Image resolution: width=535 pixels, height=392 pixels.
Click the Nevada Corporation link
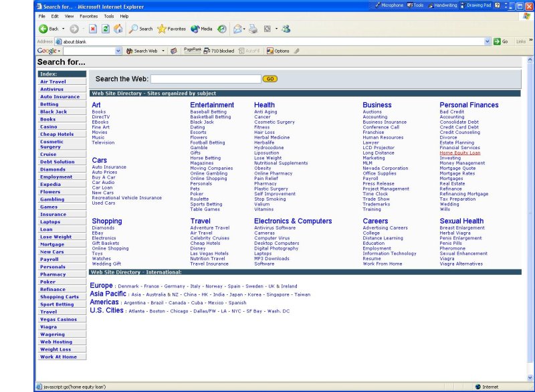pyautogui.click(x=385, y=168)
